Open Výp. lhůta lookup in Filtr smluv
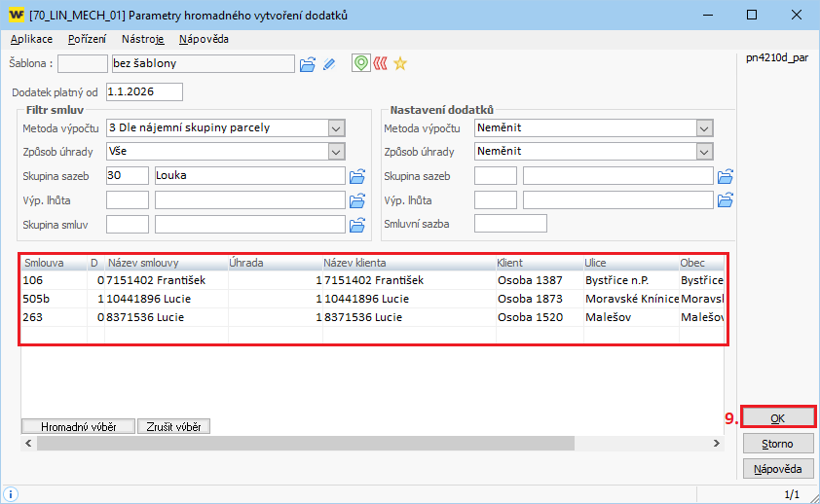The image size is (820, 504). (x=357, y=200)
